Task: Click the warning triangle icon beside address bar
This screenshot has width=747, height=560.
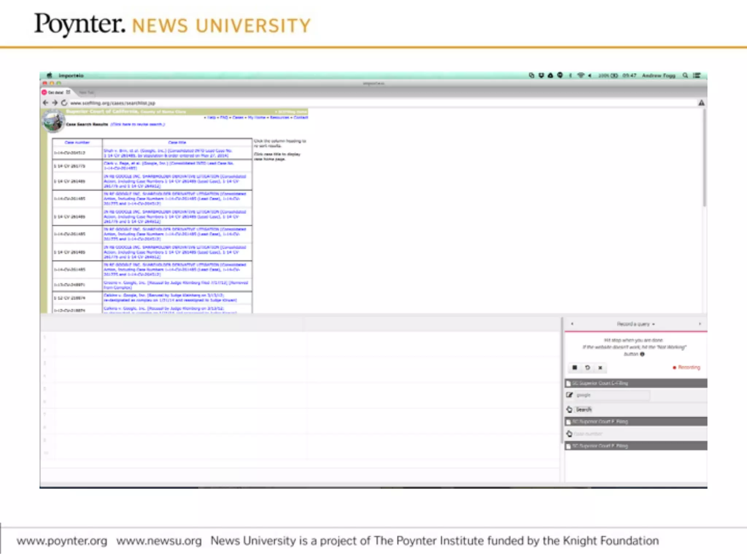Action: [x=701, y=103]
